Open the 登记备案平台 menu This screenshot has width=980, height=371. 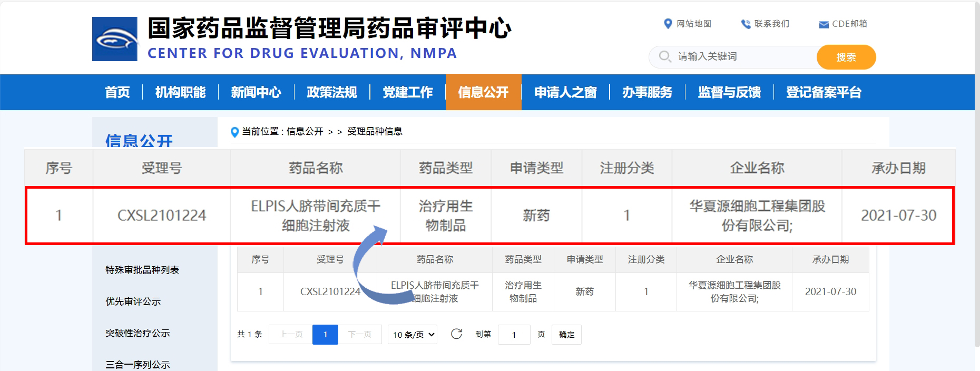click(x=824, y=92)
